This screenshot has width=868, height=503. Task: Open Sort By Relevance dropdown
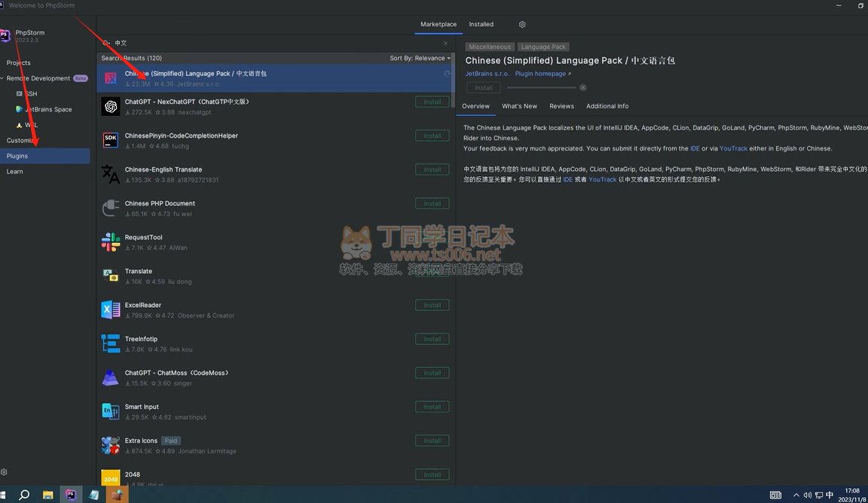[420, 58]
